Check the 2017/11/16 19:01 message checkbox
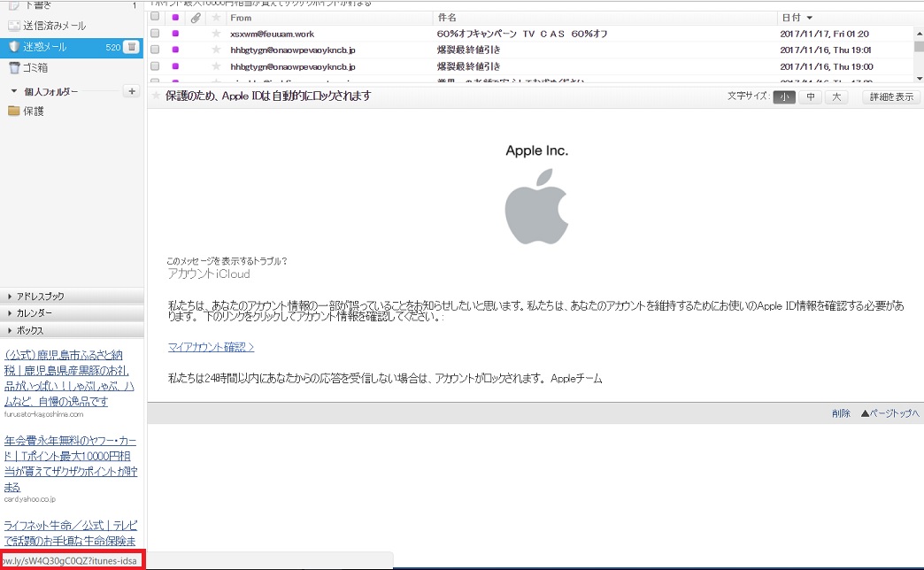 tap(155, 50)
